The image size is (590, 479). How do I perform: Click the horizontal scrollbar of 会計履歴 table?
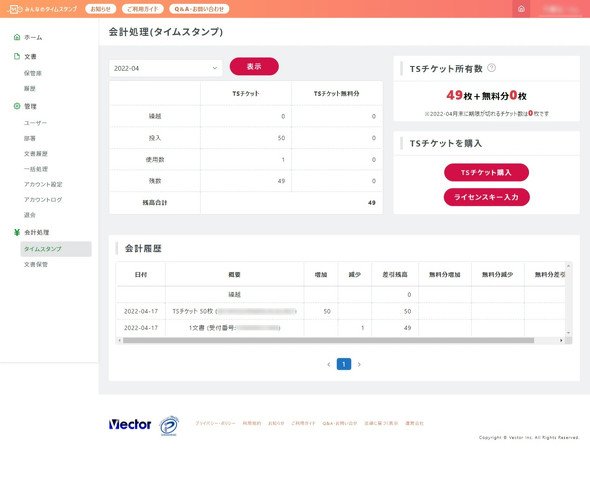[328, 340]
